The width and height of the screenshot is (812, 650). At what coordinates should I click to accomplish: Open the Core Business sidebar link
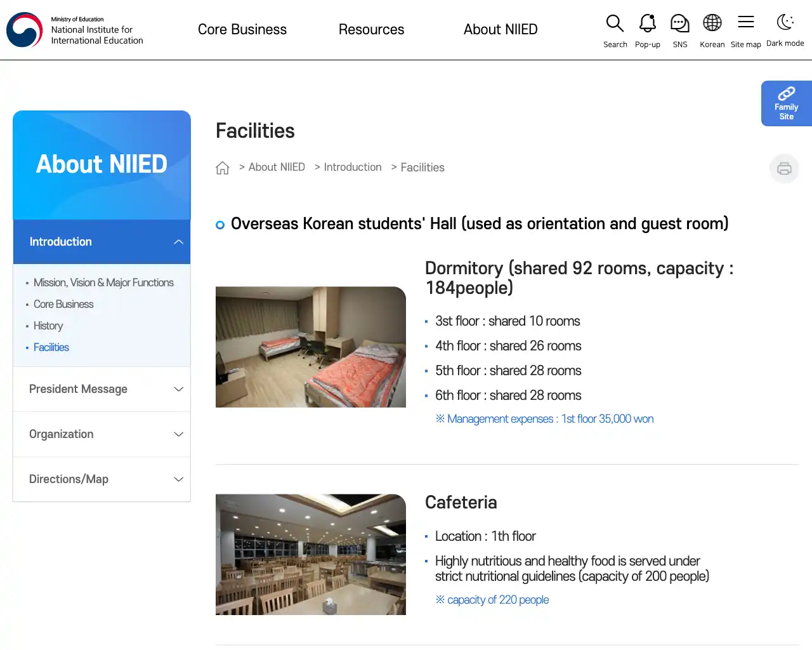[63, 304]
